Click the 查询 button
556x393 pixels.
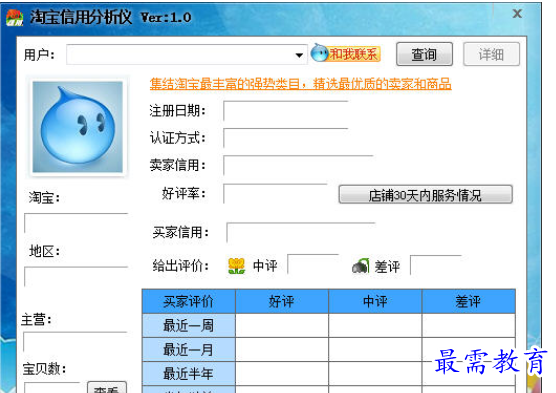424,54
